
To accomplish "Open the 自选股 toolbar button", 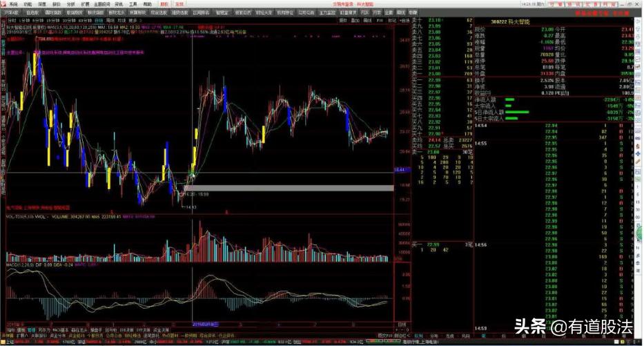I will pos(32,12).
